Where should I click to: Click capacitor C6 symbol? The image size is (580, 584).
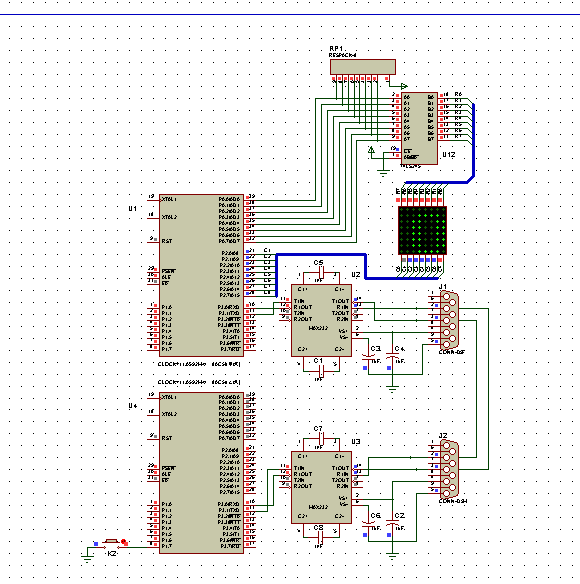[368, 524]
